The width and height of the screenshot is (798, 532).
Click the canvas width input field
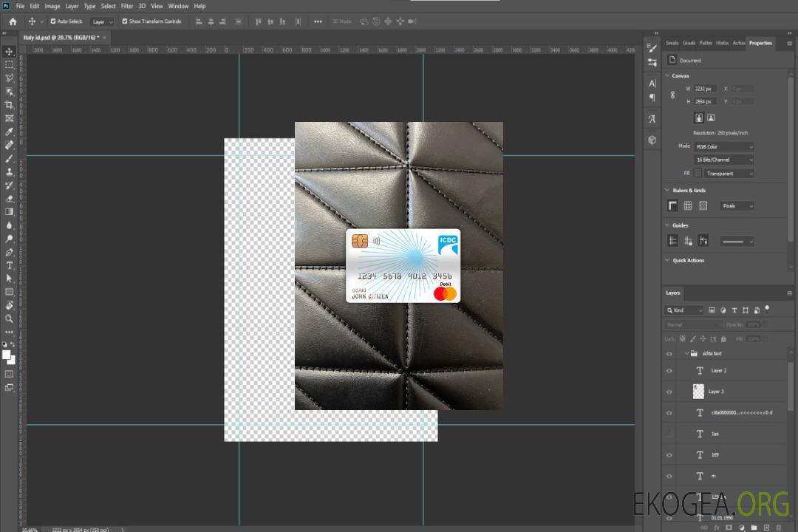point(705,89)
